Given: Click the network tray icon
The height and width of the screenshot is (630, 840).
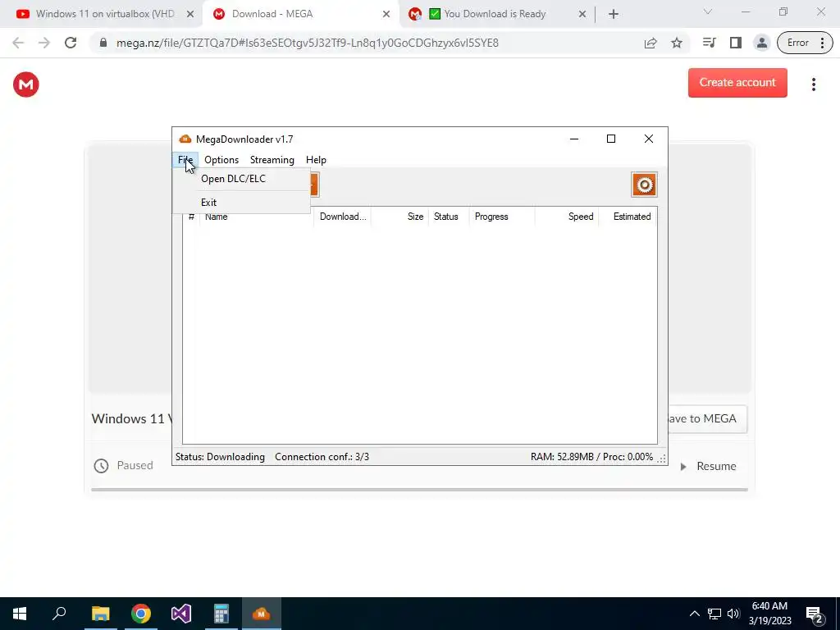Looking at the screenshot, I should point(714,614).
